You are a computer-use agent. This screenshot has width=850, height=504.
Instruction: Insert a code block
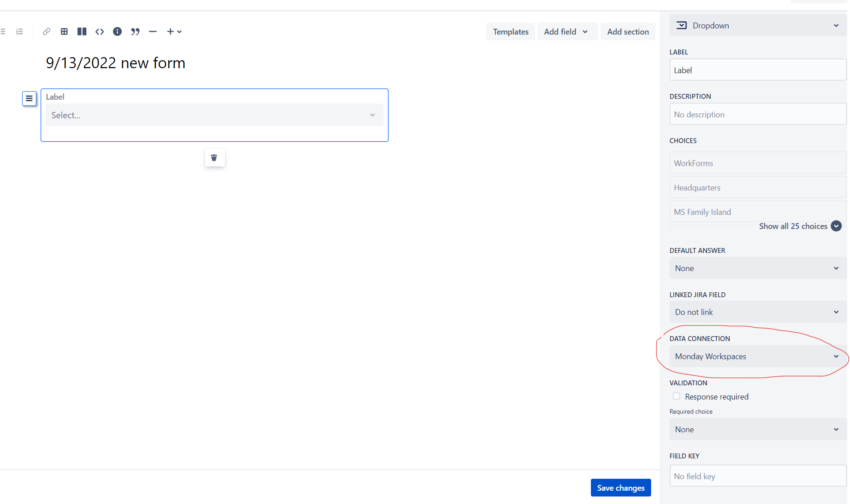100,31
